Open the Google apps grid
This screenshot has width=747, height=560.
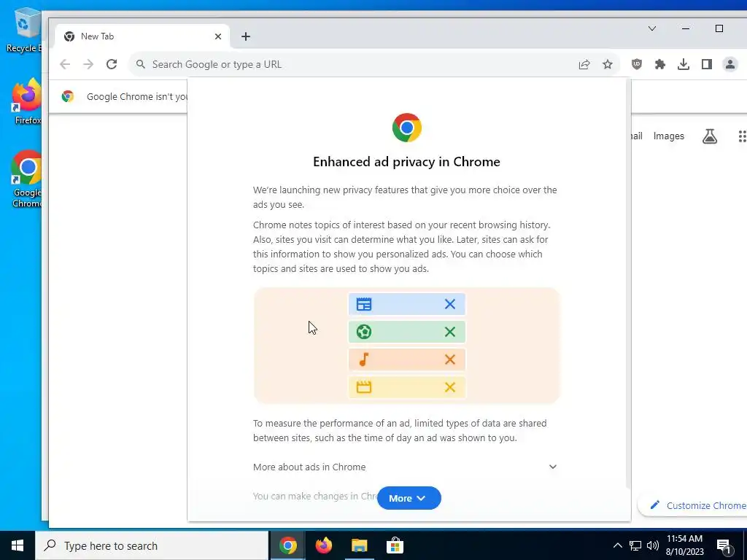click(x=742, y=136)
